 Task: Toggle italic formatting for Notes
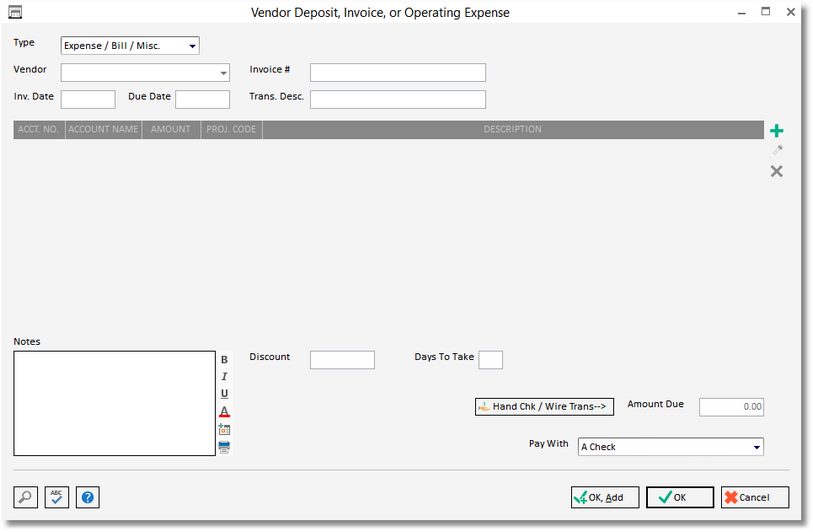[224, 376]
